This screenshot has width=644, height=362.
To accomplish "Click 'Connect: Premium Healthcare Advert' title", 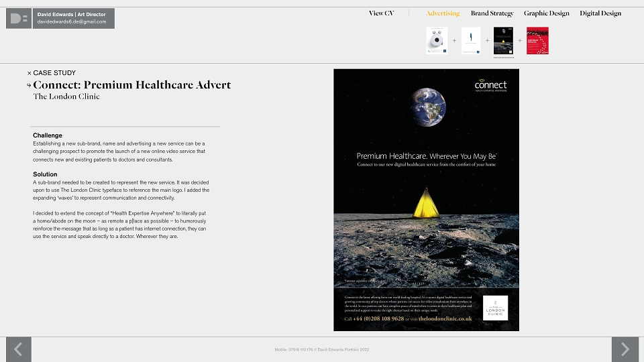I will coord(132,85).
